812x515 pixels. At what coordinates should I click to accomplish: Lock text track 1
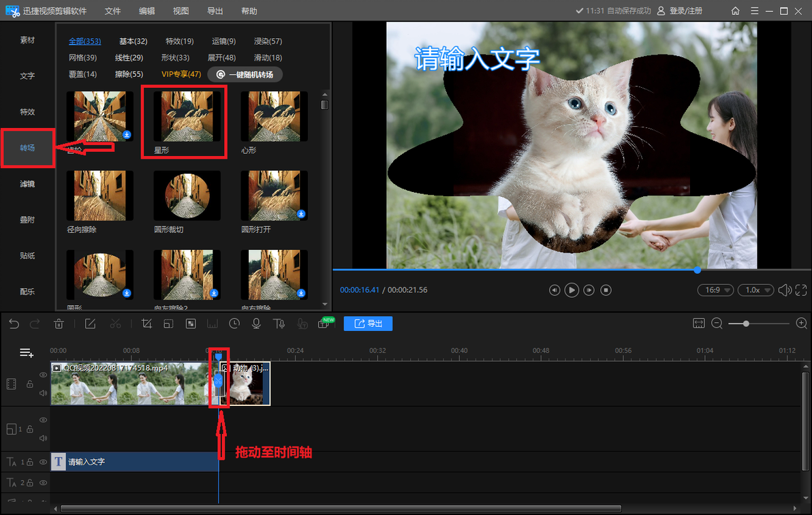coord(30,462)
